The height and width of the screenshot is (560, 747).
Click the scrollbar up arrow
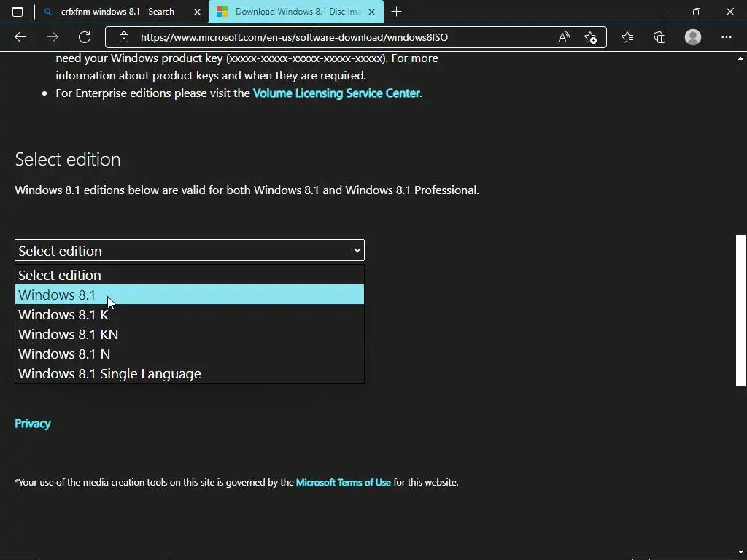tap(740, 58)
